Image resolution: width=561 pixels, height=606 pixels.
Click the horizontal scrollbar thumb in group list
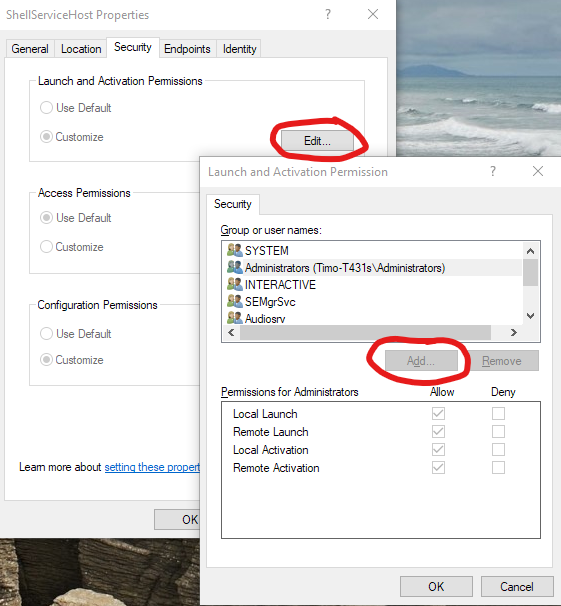point(365,332)
